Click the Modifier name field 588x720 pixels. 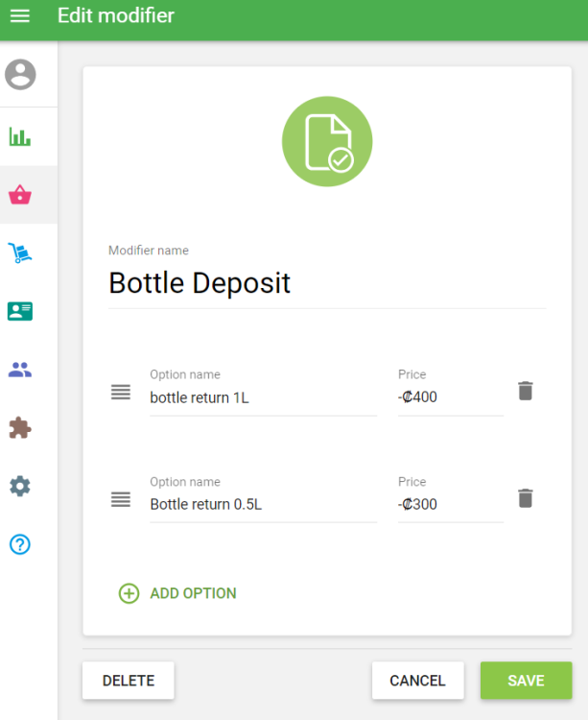click(326, 283)
